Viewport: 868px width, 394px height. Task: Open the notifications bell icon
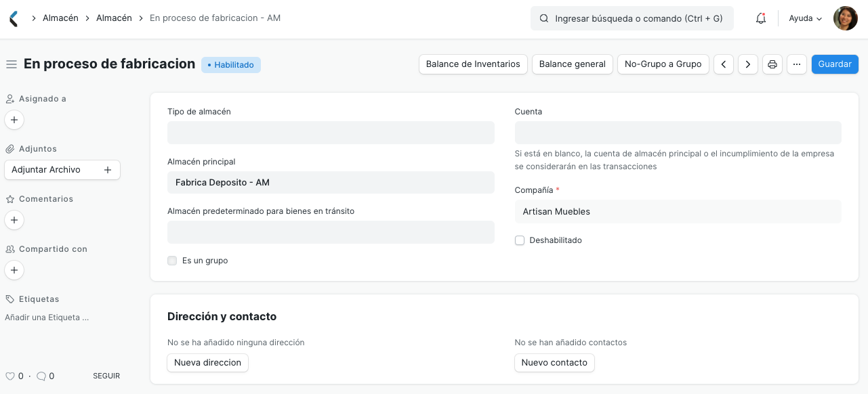tap(761, 19)
